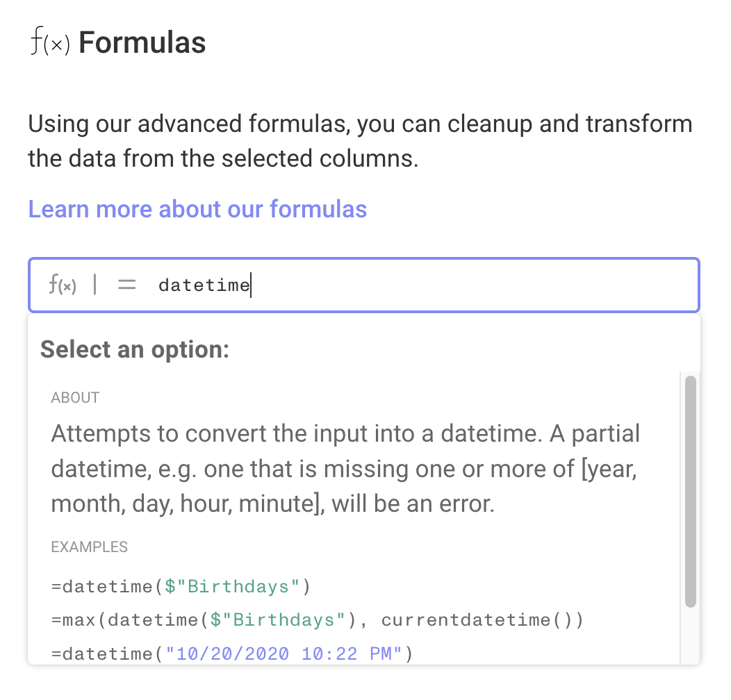Click the equals sign in formula bar
Viewport: 731px width, 700px height.
tap(126, 285)
